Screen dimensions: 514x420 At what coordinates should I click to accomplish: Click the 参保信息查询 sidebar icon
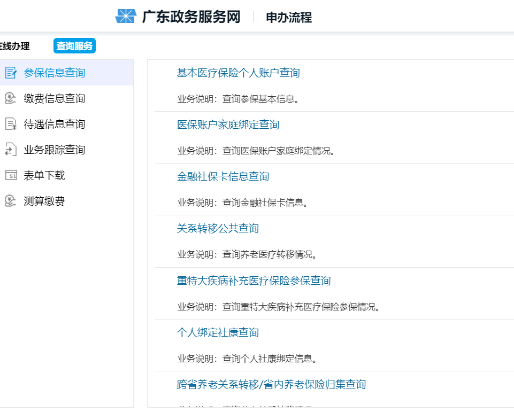11,73
